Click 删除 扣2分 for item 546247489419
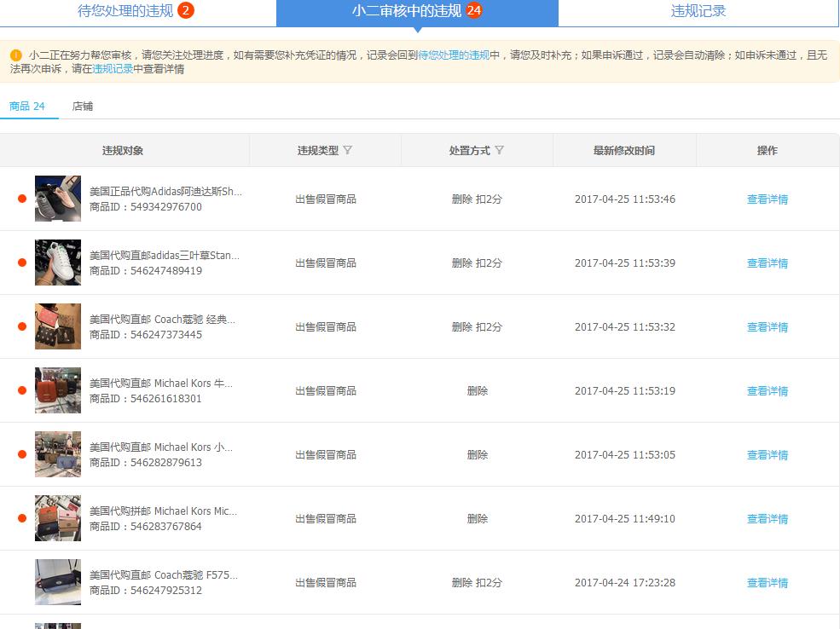 477,263
